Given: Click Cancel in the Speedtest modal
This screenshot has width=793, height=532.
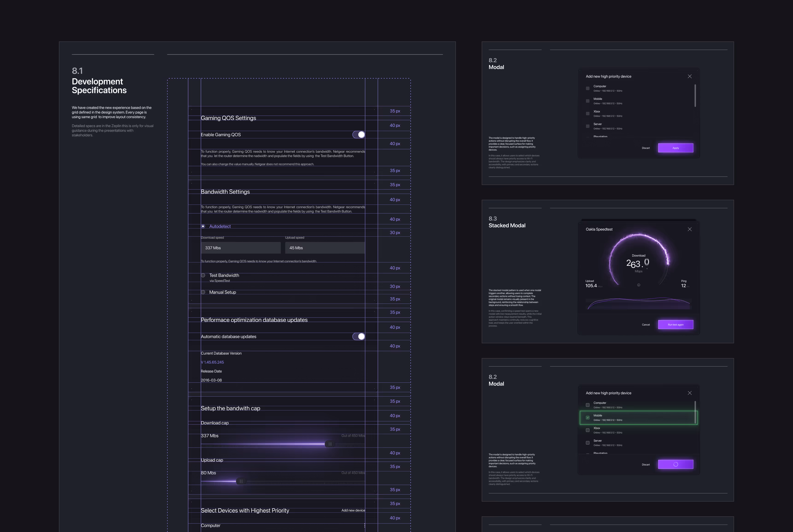Looking at the screenshot, I should click(x=646, y=325).
